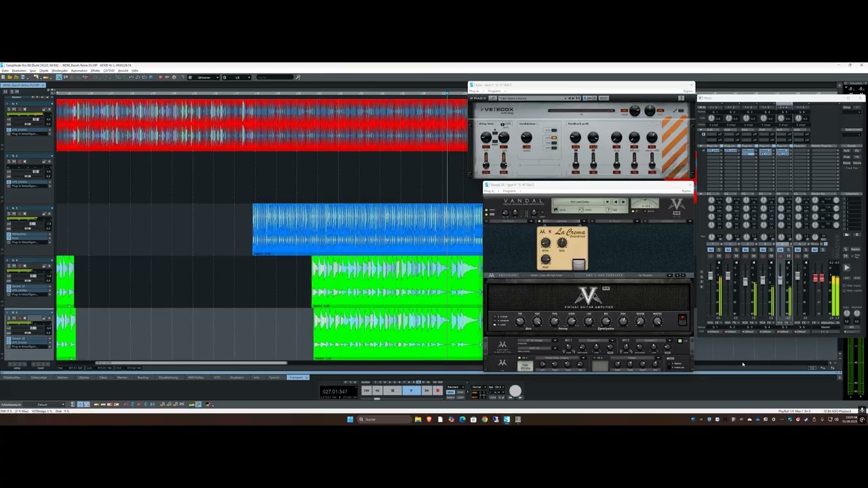Click the Open project folder icon

9,77
